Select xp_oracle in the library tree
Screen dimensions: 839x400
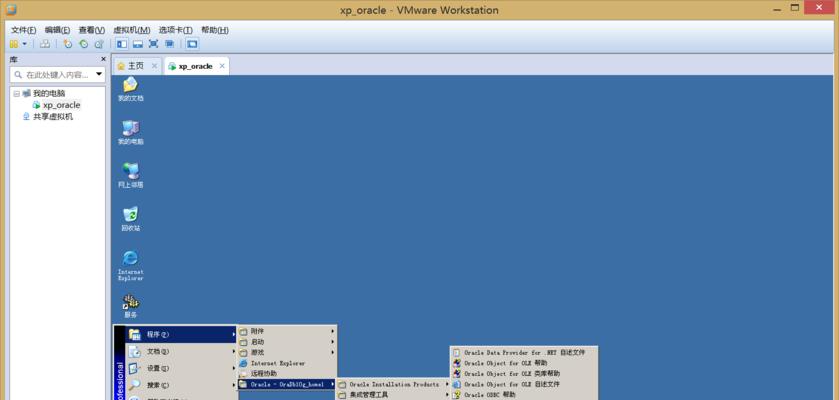[62, 105]
